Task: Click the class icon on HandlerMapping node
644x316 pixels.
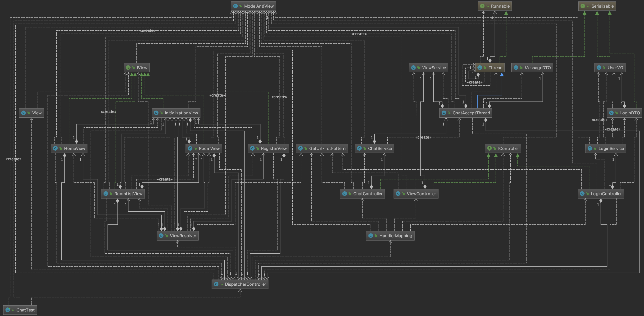Action: tap(371, 236)
